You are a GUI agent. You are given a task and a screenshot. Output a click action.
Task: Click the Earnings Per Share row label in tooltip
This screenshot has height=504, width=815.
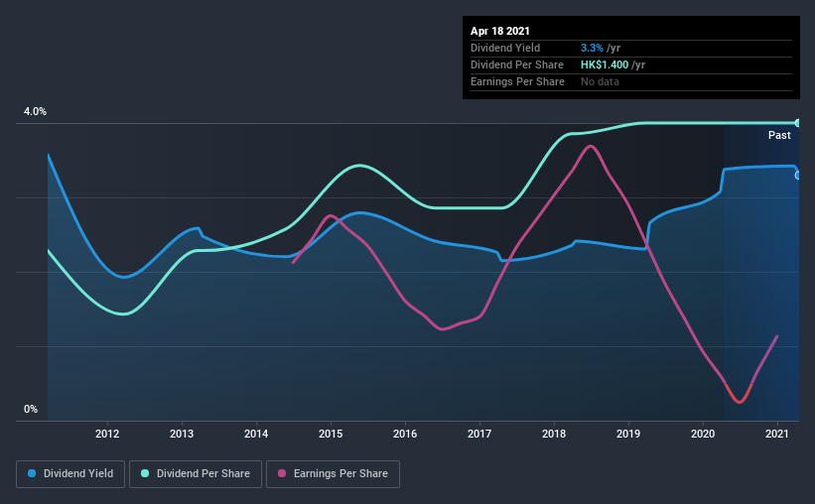point(517,81)
